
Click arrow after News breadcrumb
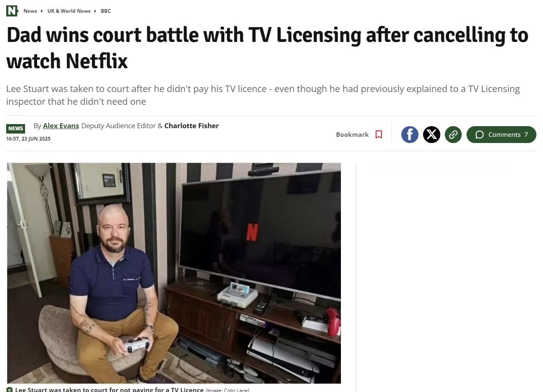42,11
